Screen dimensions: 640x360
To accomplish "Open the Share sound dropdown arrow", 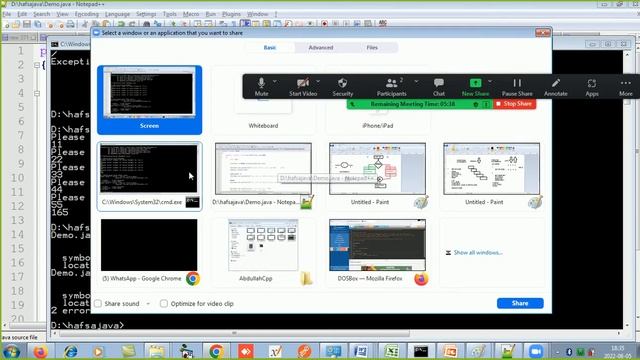I will (148, 304).
